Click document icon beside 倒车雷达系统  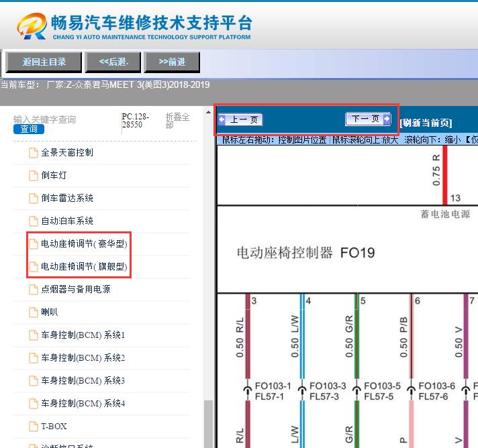coord(33,199)
